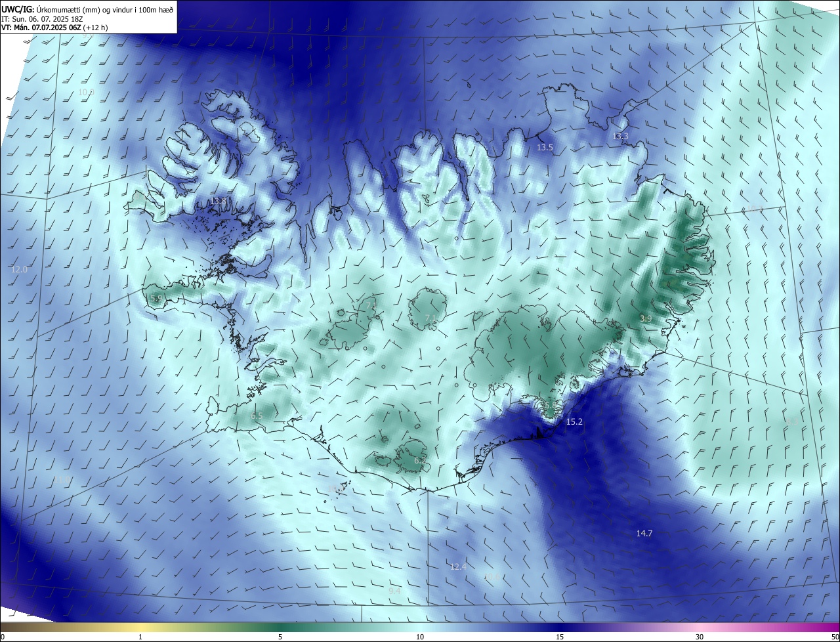Click the 10.0 value in the northwest sea

click(86, 93)
